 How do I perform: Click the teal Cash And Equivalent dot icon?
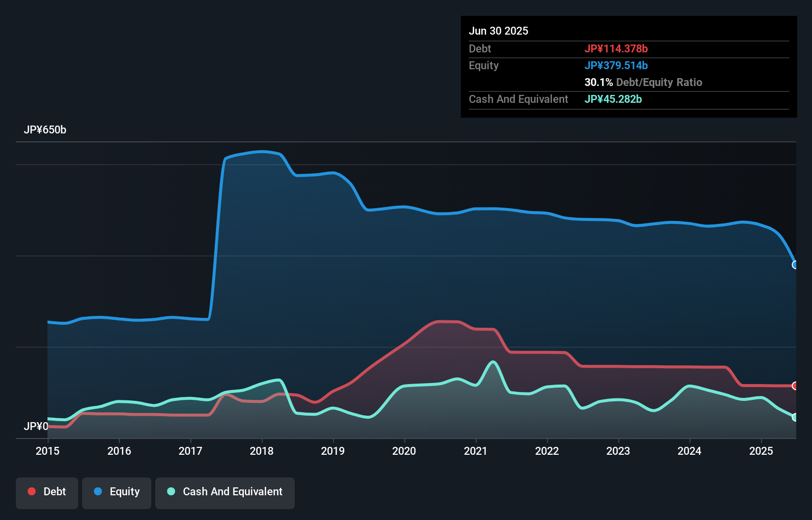click(170, 491)
